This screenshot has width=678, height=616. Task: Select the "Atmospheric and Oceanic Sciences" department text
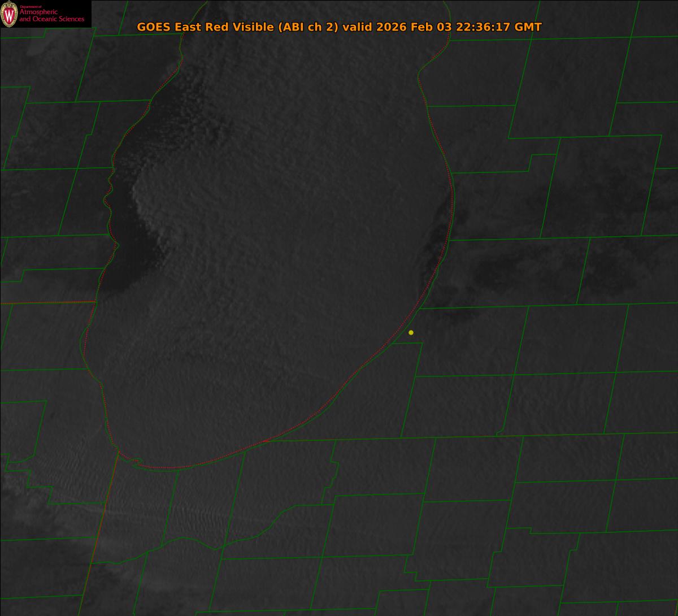tap(51, 16)
